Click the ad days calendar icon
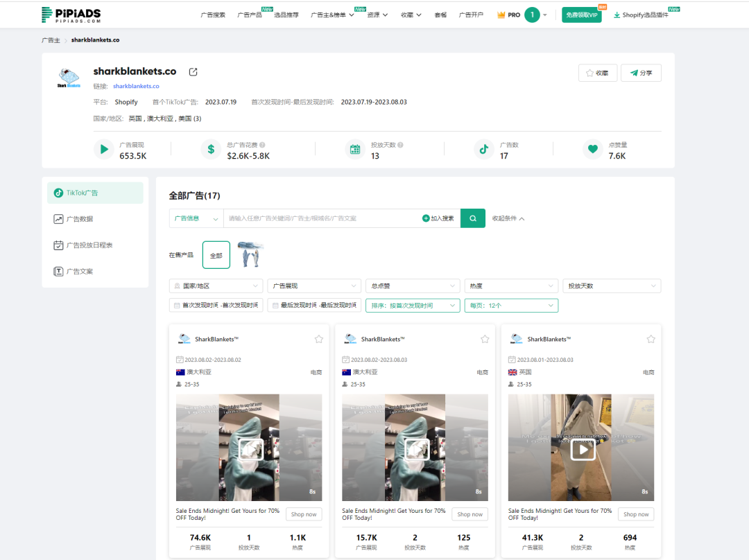This screenshot has width=749, height=560. point(355,150)
